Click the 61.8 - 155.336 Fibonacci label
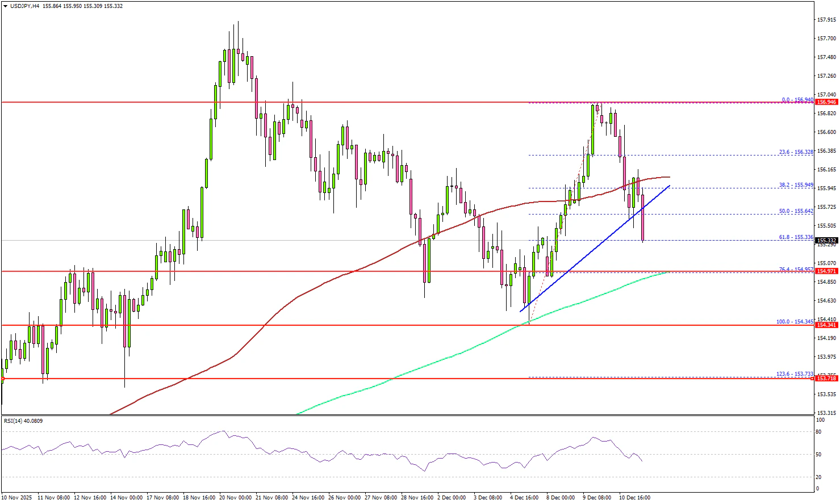The width and height of the screenshot is (840, 504). pyautogui.click(x=796, y=237)
